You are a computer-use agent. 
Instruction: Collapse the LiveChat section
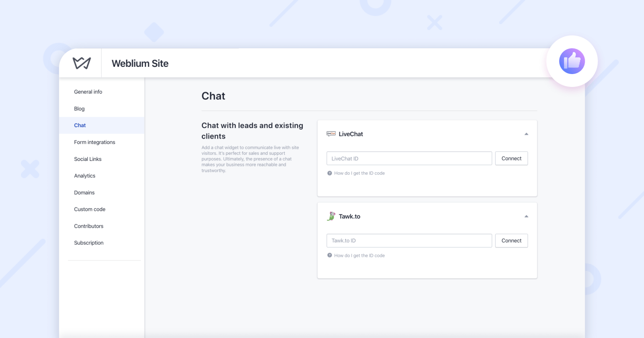coord(526,134)
